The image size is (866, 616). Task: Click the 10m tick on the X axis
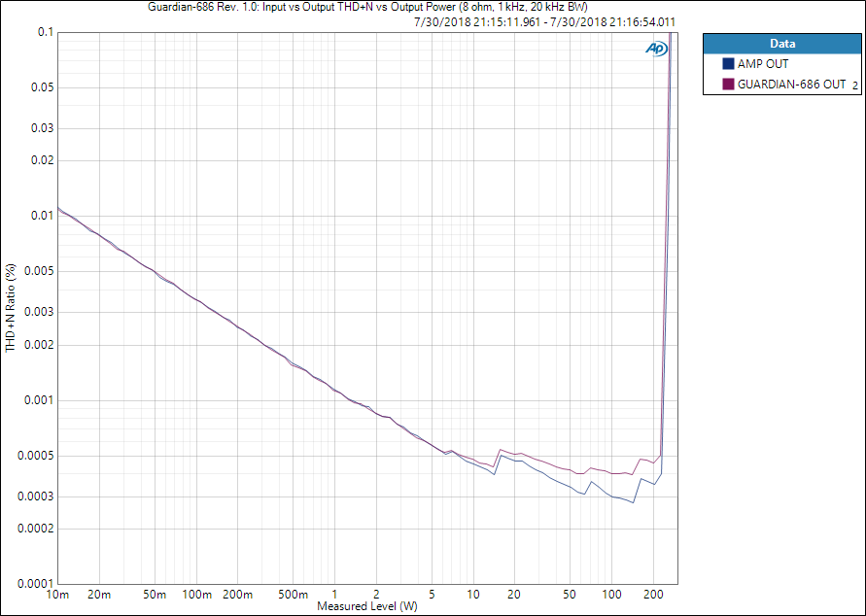click(58, 595)
